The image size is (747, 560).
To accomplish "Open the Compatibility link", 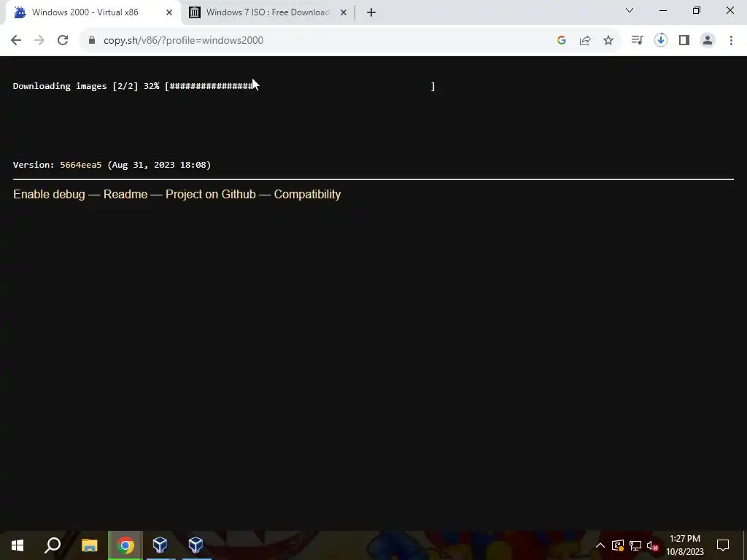I will (x=307, y=194).
